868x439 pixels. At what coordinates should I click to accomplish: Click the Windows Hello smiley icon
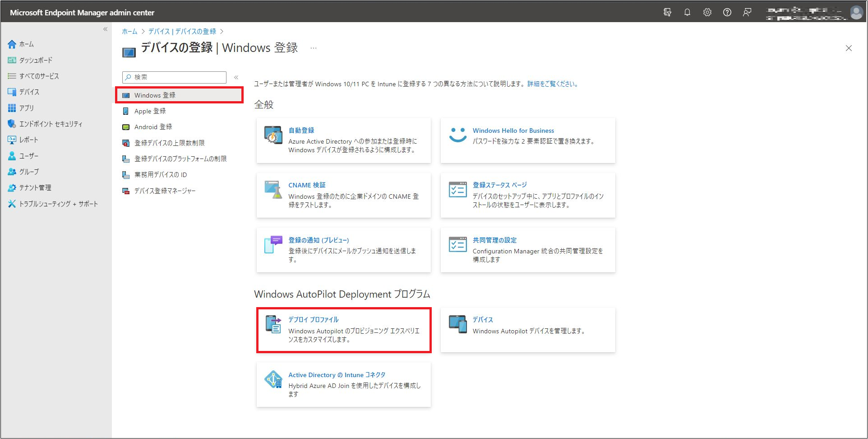(x=458, y=135)
